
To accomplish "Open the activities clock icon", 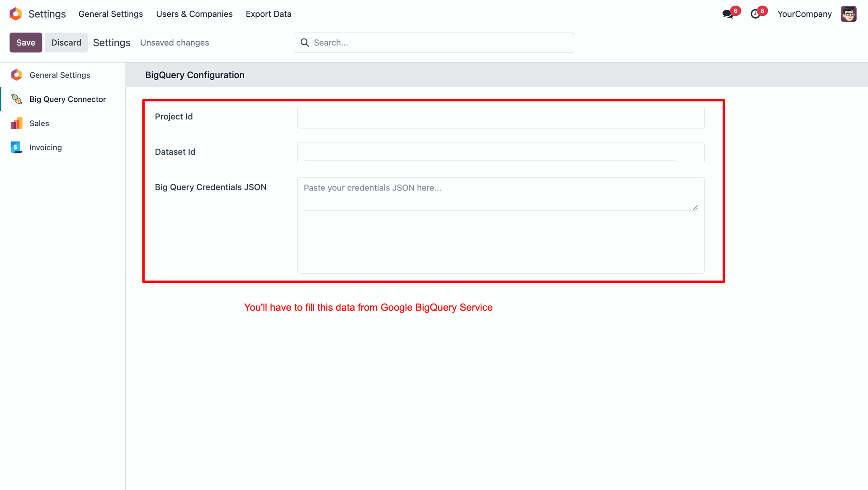I will coord(755,14).
